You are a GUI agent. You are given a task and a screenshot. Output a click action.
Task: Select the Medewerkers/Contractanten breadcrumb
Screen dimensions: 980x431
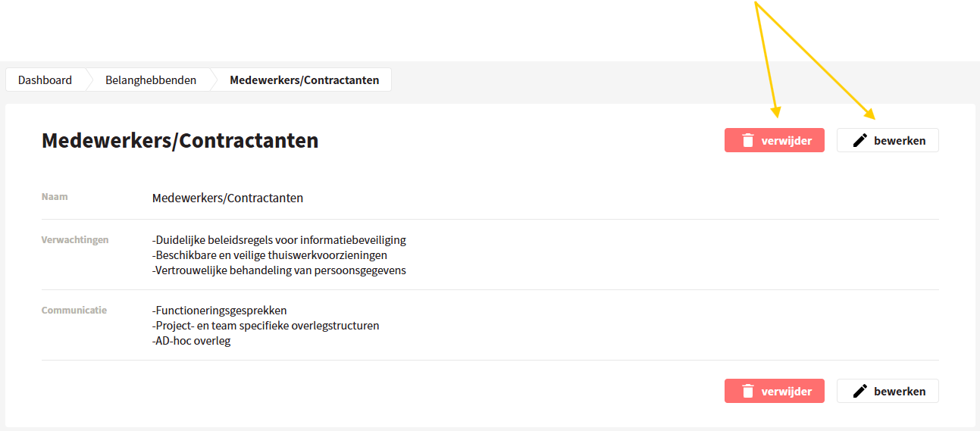pos(305,80)
